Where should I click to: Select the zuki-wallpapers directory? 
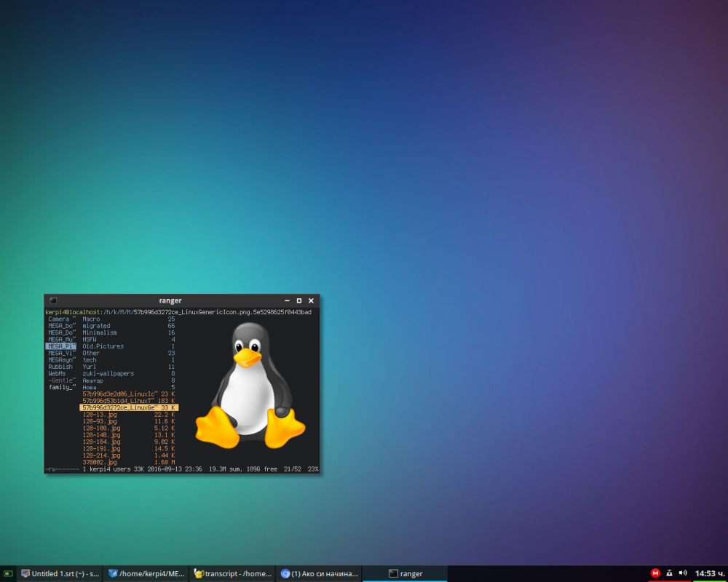[129, 374]
